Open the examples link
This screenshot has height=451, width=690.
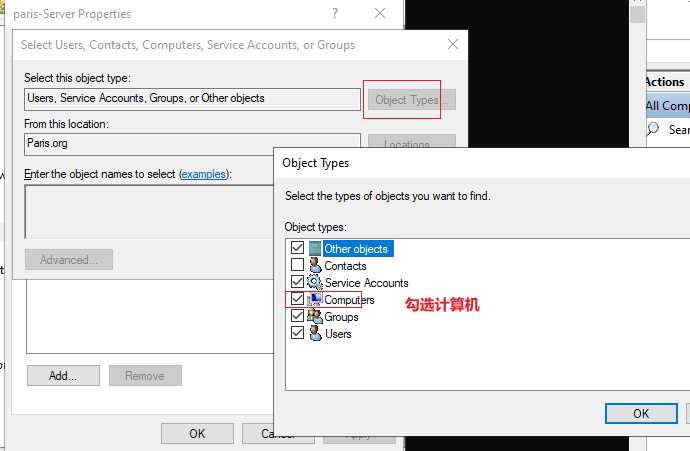[x=204, y=174]
